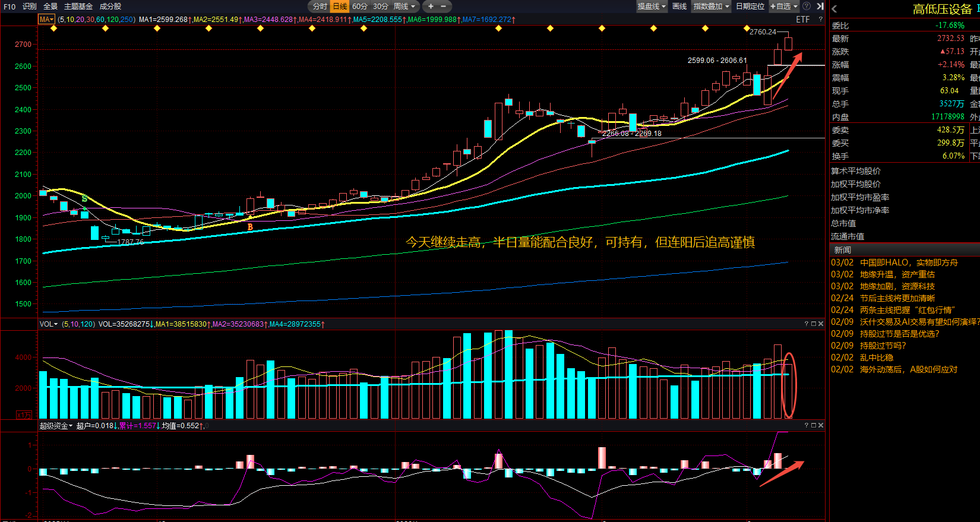Maximize the VOL indicator panel

click(x=814, y=324)
